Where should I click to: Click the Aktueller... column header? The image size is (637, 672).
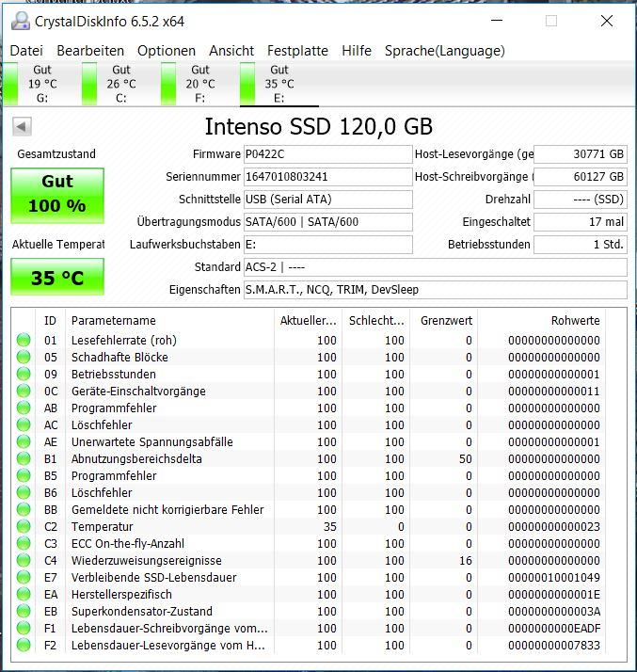click(x=308, y=321)
